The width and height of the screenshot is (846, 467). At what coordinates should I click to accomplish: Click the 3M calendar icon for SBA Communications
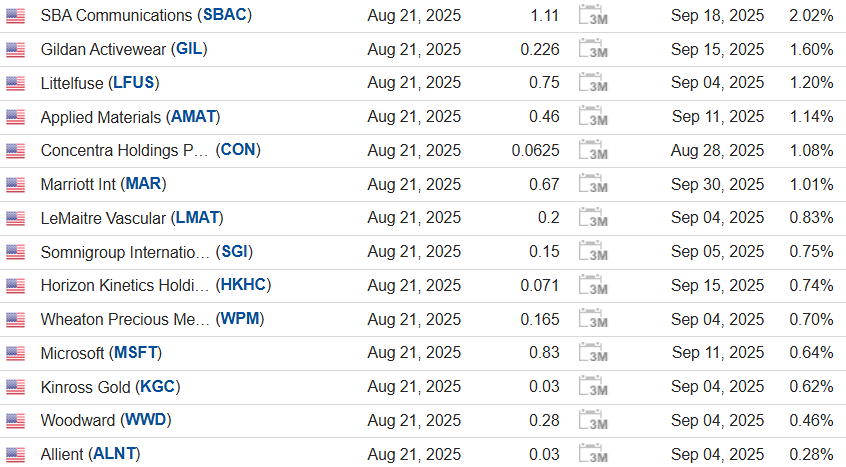pos(593,16)
